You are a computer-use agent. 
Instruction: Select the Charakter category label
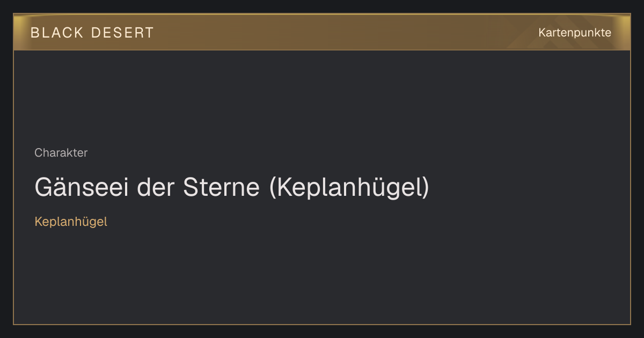tap(61, 153)
